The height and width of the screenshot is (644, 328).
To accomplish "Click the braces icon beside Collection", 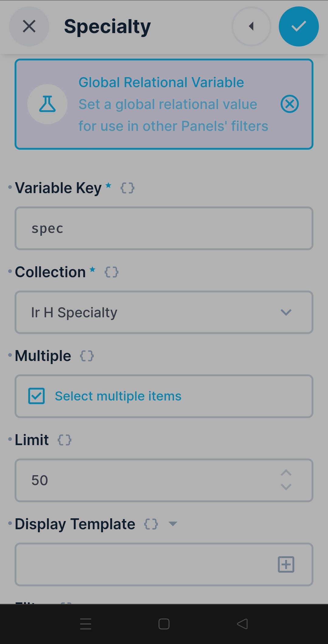I will 112,272.
